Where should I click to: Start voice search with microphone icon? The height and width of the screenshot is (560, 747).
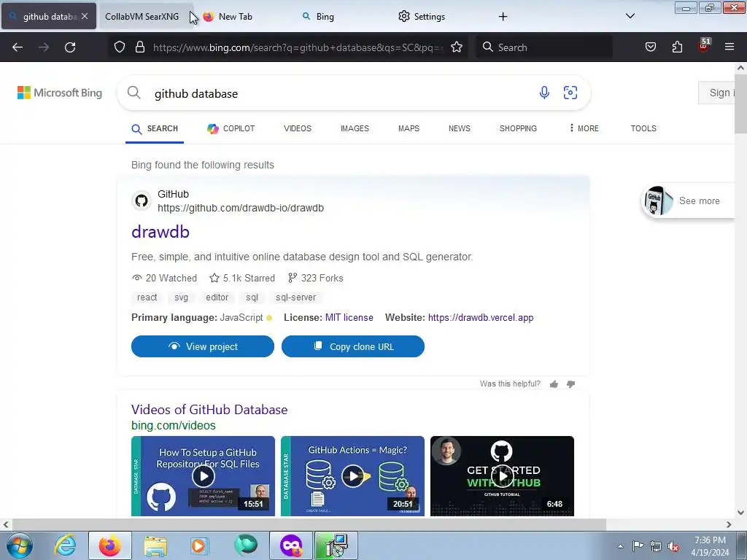(544, 93)
